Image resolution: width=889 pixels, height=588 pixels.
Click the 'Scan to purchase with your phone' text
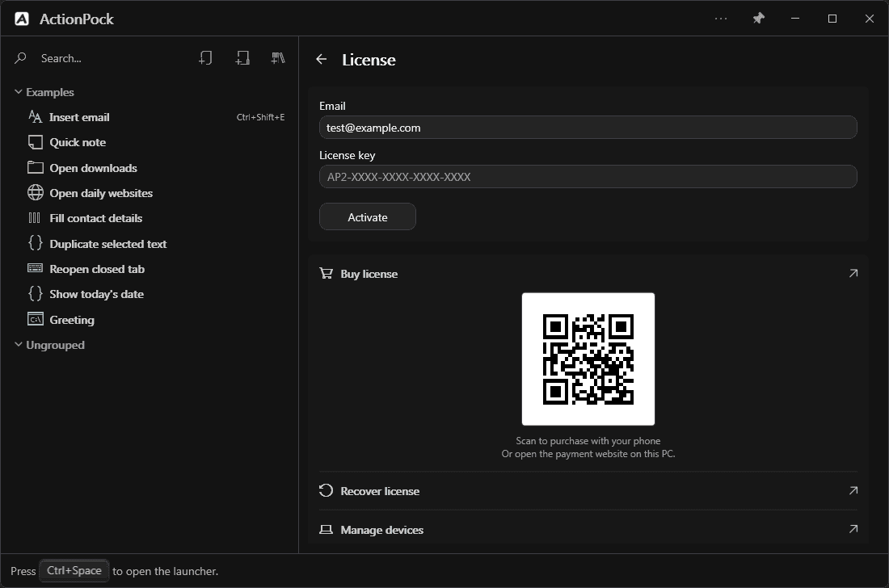pos(588,441)
